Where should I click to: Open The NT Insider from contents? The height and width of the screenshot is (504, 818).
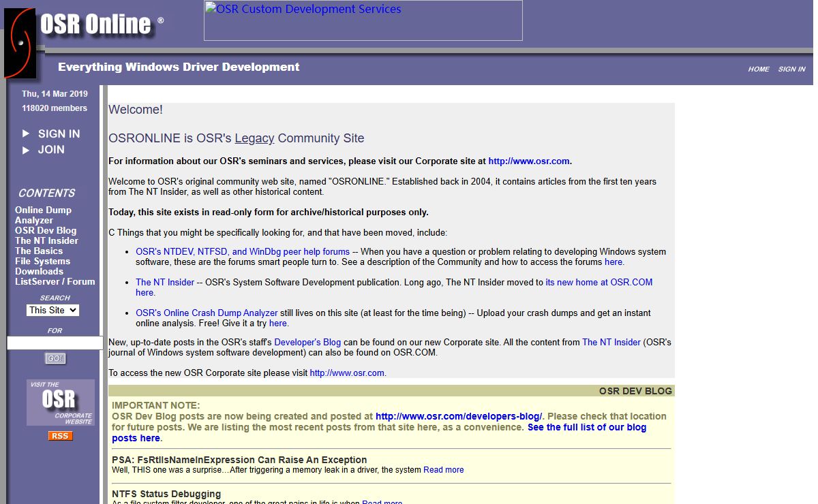click(46, 240)
